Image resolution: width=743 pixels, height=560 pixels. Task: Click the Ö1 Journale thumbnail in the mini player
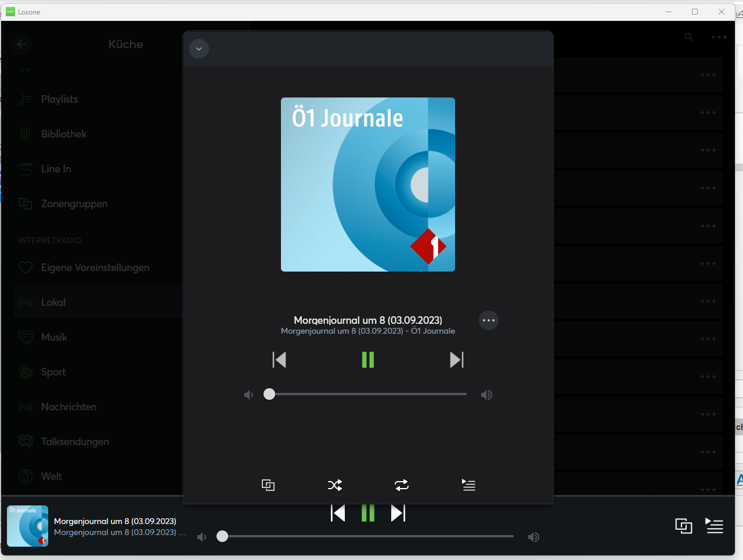(x=27, y=526)
